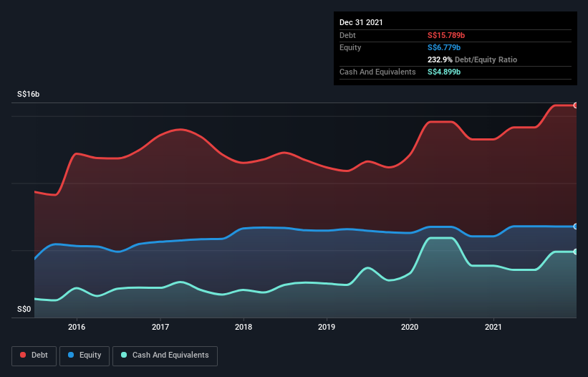588x377 pixels.
Task: Click the Debt row label in tooltip
Action: pos(347,35)
